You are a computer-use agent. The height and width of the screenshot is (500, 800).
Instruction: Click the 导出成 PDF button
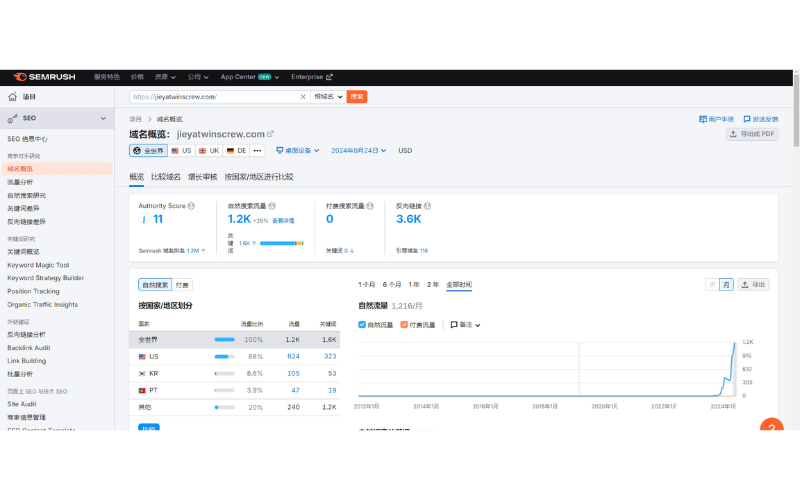tap(752, 134)
